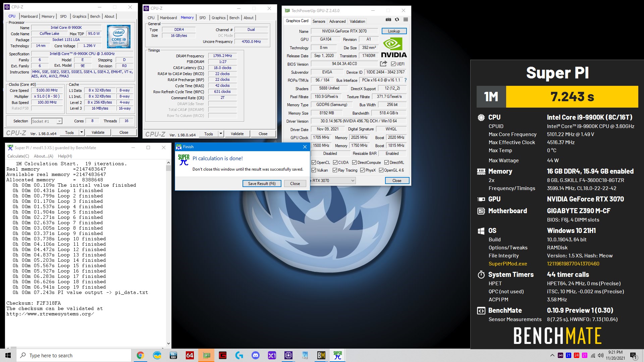Click the Lookup button in GPU-Z

(x=394, y=31)
